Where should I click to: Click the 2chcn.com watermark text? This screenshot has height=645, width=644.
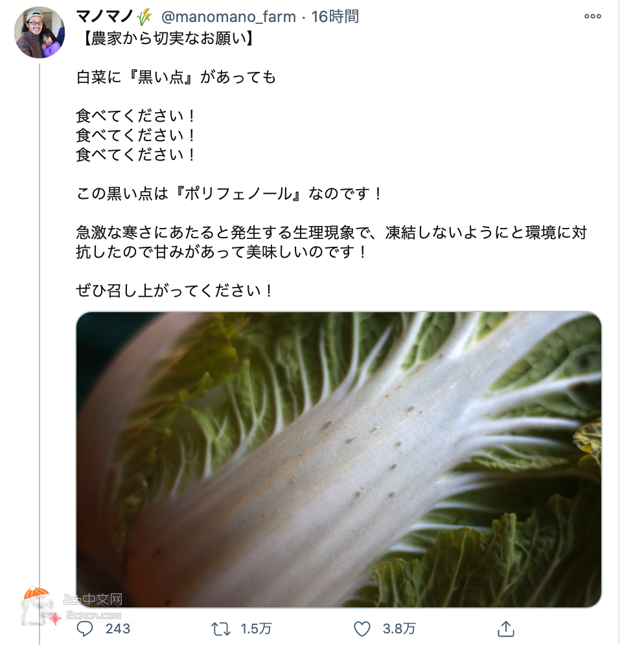[93, 616]
